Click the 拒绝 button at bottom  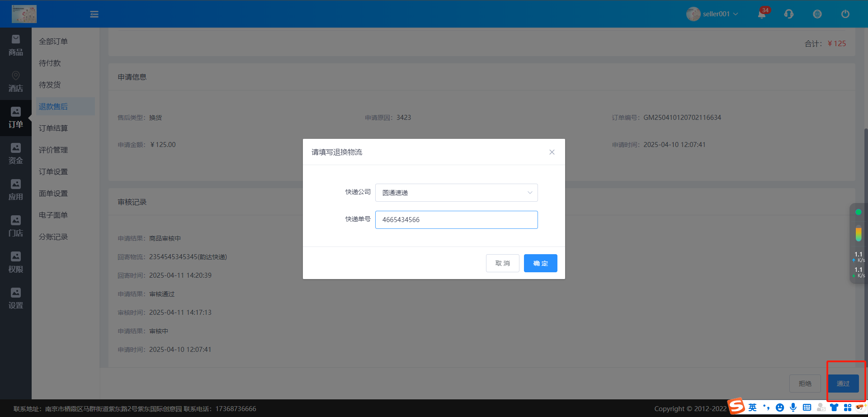point(805,384)
